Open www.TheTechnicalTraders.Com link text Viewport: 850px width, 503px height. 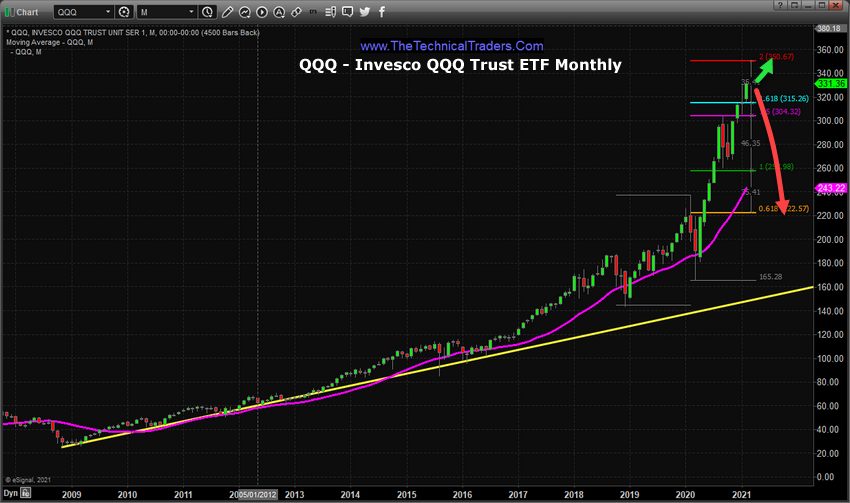coord(452,46)
